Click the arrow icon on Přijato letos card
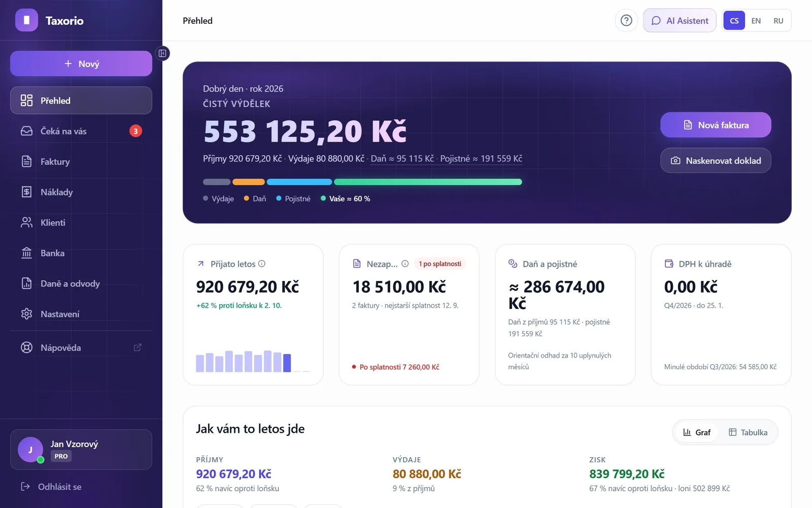Viewport: 812px width, 508px height. (200, 264)
